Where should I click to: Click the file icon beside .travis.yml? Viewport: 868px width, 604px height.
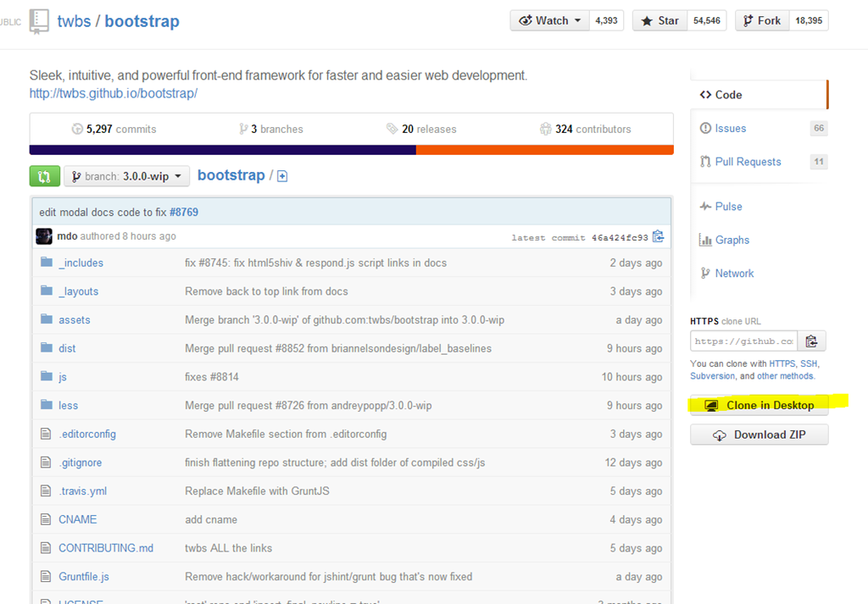[x=46, y=490]
